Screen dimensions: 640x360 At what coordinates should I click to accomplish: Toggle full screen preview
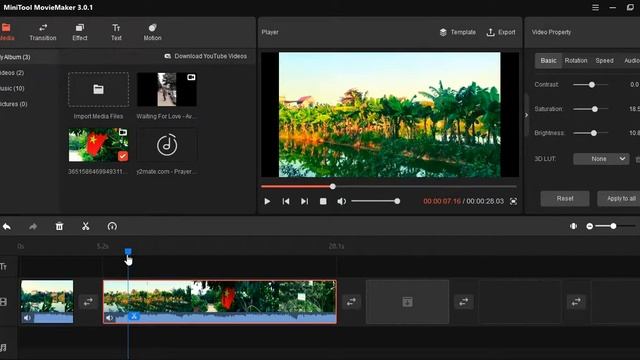(x=513, y=201)
